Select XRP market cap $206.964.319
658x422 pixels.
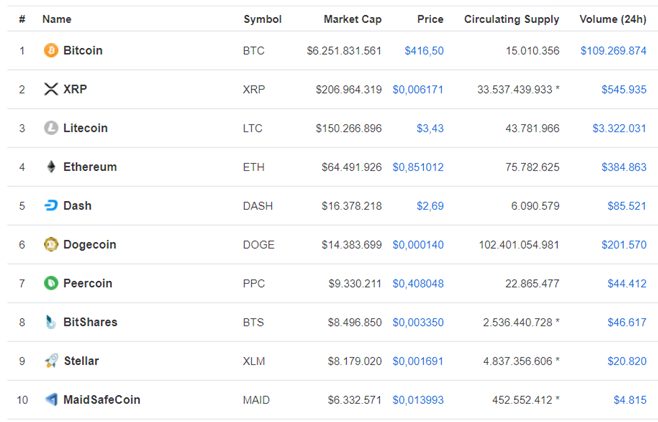click(348, 89)
